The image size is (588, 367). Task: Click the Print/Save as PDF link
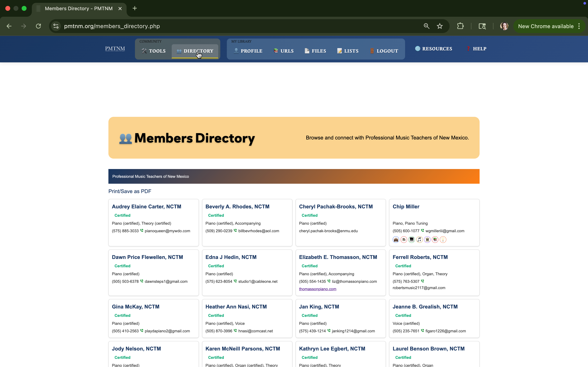coord(130,191)
